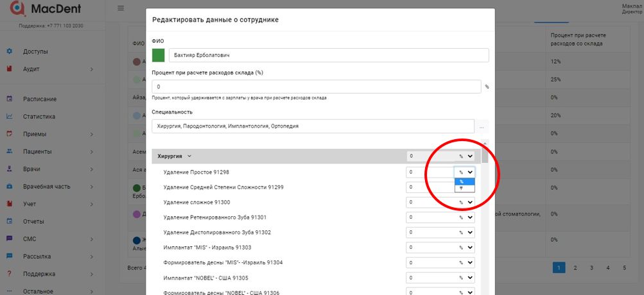The image size is (644, 295).
Task: Select the ₸ currency option in dropdown
Action: [464, 189]
